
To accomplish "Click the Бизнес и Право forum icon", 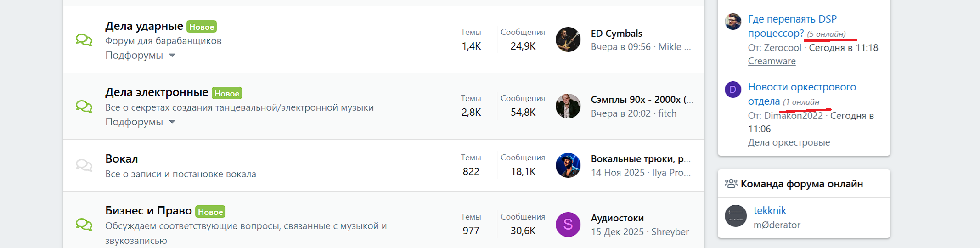I will 84,225.
